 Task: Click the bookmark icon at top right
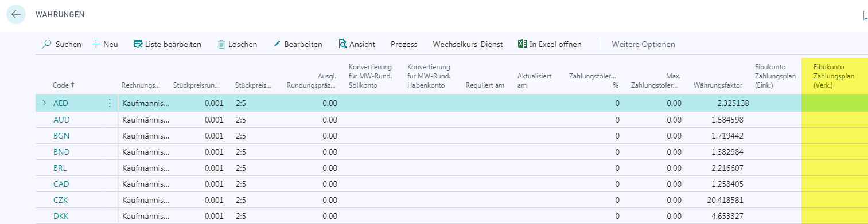865,15
